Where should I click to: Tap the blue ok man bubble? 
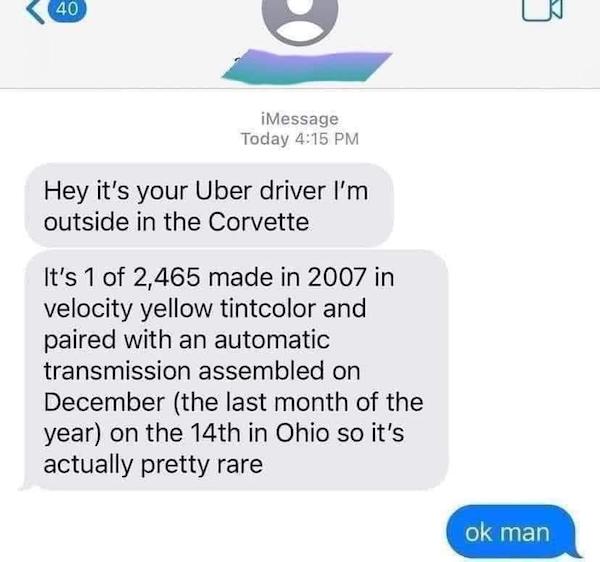coord(512,532)
